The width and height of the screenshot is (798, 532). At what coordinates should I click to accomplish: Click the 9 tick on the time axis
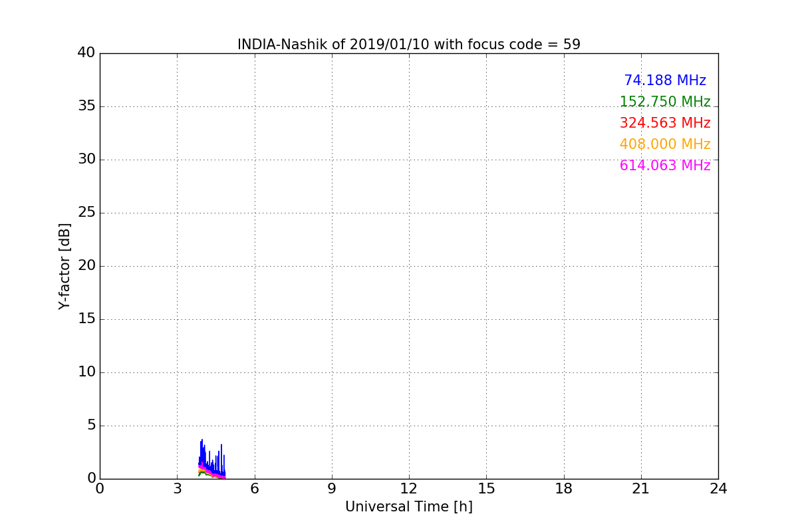point(332,488)
